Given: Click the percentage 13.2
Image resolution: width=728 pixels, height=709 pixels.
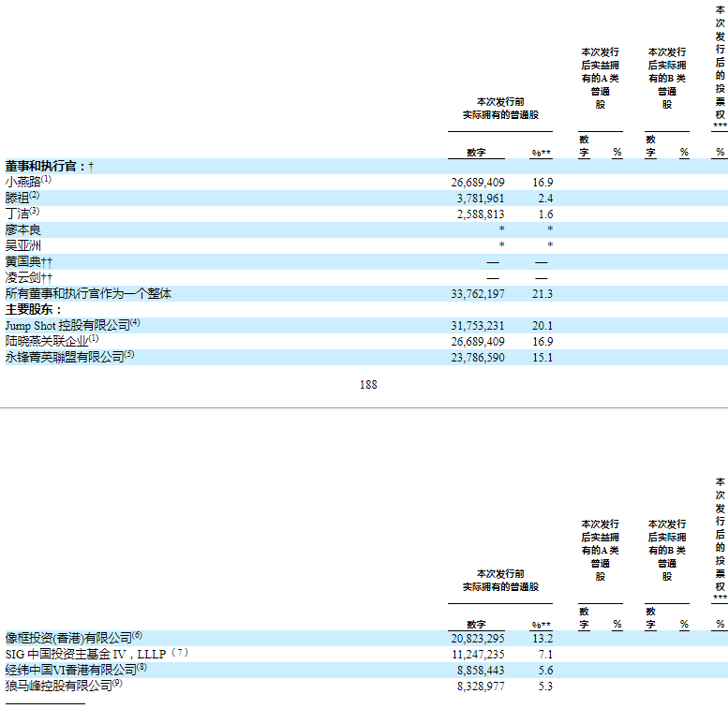Looking at the screenshot, I should coord(542,639).
